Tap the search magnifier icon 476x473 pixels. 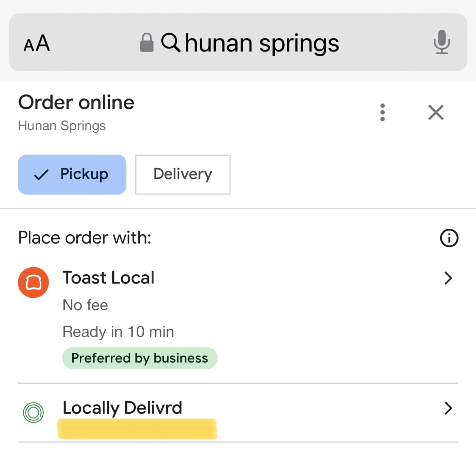[171, 42]
